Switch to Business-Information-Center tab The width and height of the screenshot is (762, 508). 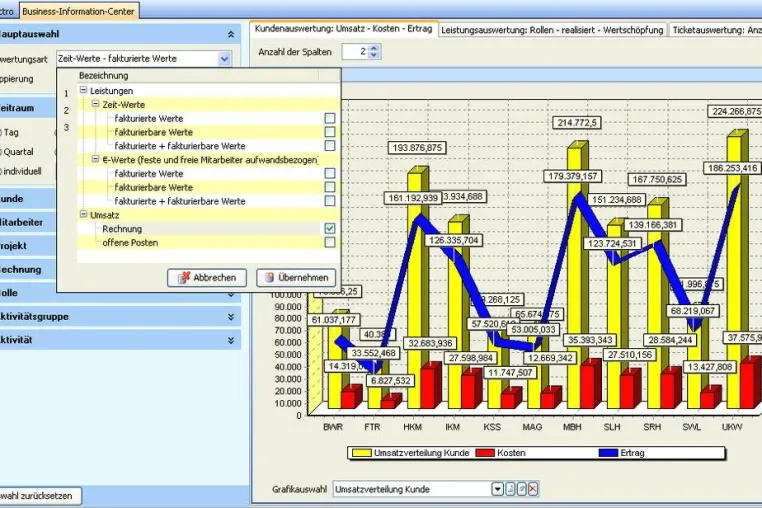[78, 11]
